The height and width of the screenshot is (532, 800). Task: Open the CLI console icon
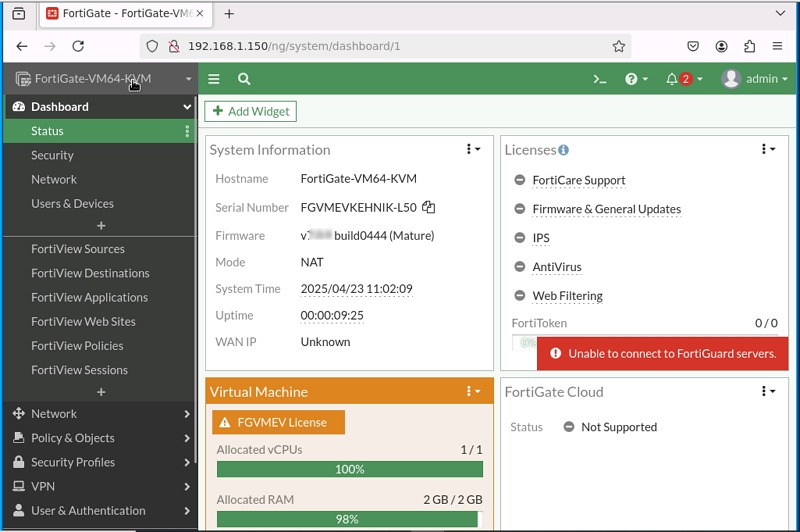[600, 79]
